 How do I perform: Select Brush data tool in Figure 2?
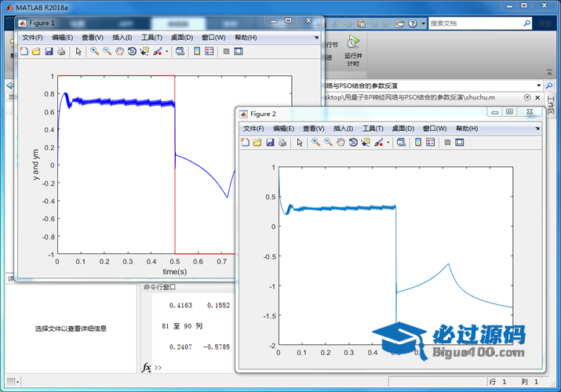tap(378, 143)
